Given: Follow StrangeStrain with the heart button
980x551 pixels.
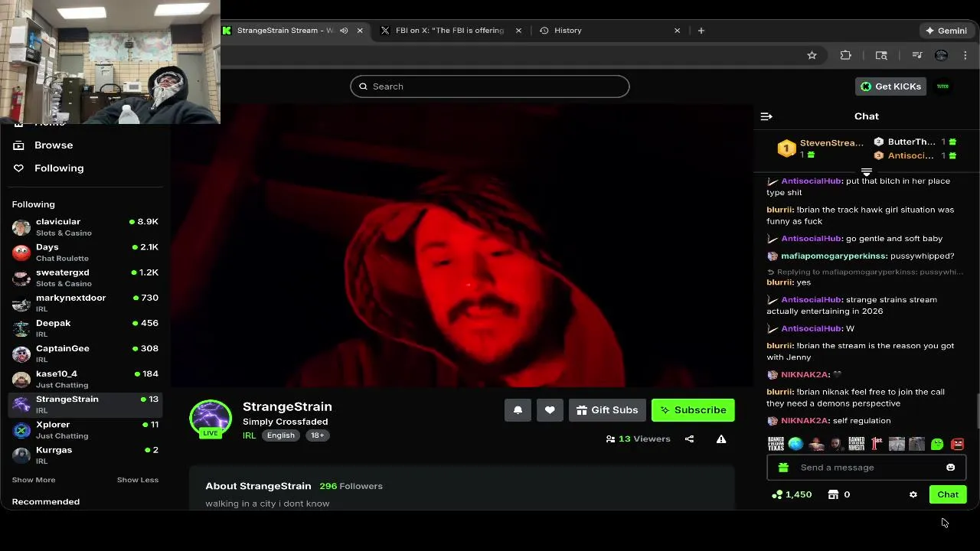Looking at the screenshot, I should (x=550, y=410).
